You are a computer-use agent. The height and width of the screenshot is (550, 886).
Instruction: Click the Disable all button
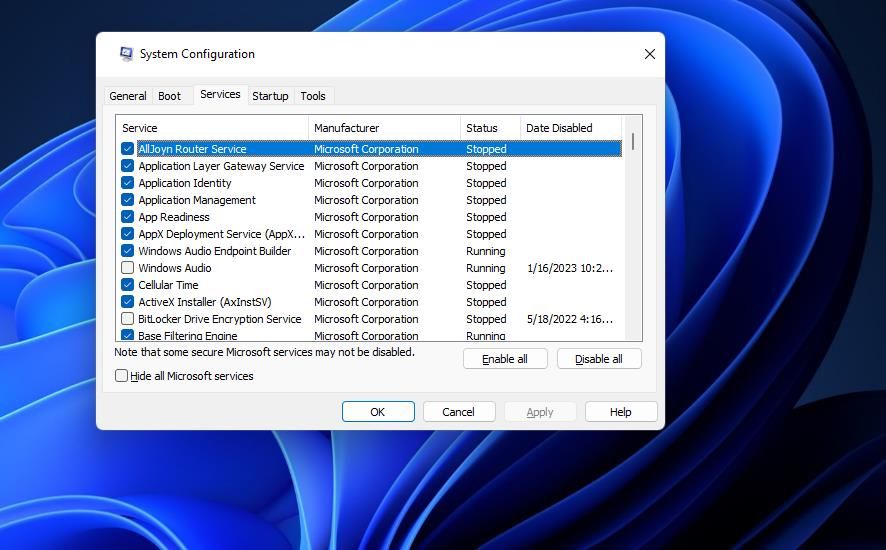point(599,359)
